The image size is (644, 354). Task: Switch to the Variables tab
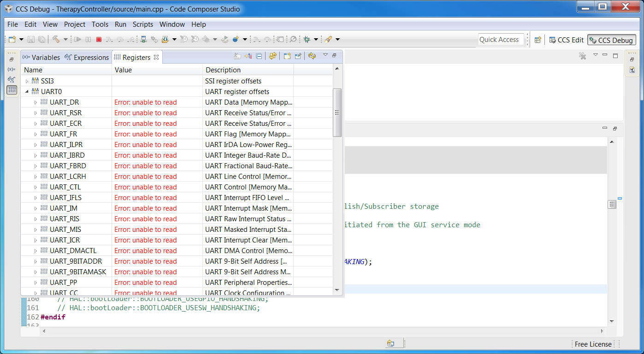[x=41, y=57]
